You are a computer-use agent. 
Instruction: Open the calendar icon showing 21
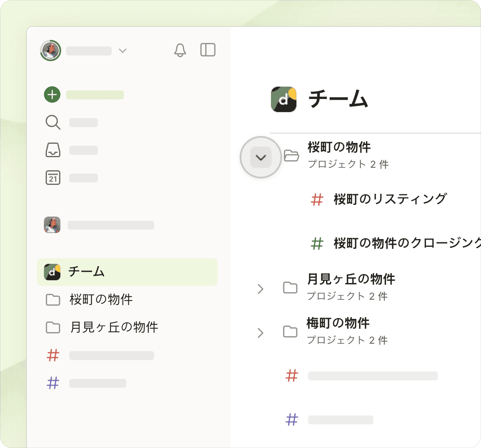pyautogui.click(x=53, y=178)
